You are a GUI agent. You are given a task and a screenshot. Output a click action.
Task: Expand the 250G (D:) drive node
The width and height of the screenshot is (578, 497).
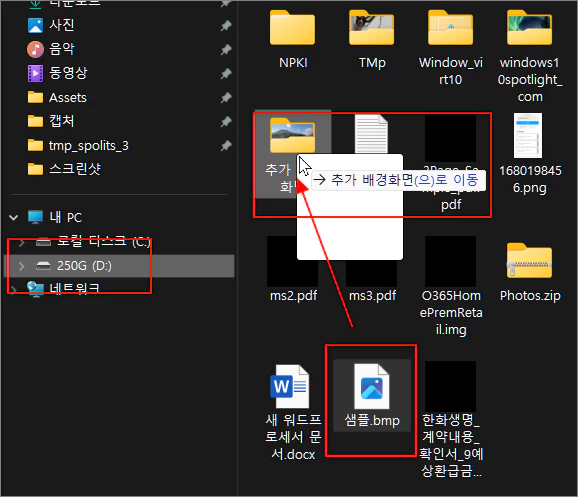[x=22, y=266]
